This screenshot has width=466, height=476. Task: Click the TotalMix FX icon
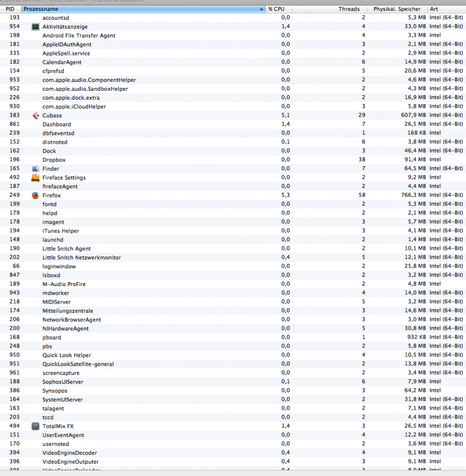coord(36,426)
